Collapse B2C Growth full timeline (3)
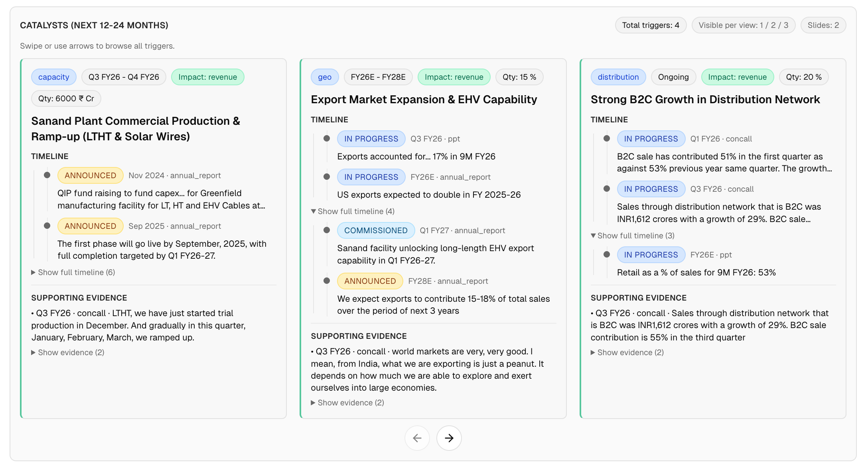Viewport: 868px width, 464px height. (x=632, y=236)
